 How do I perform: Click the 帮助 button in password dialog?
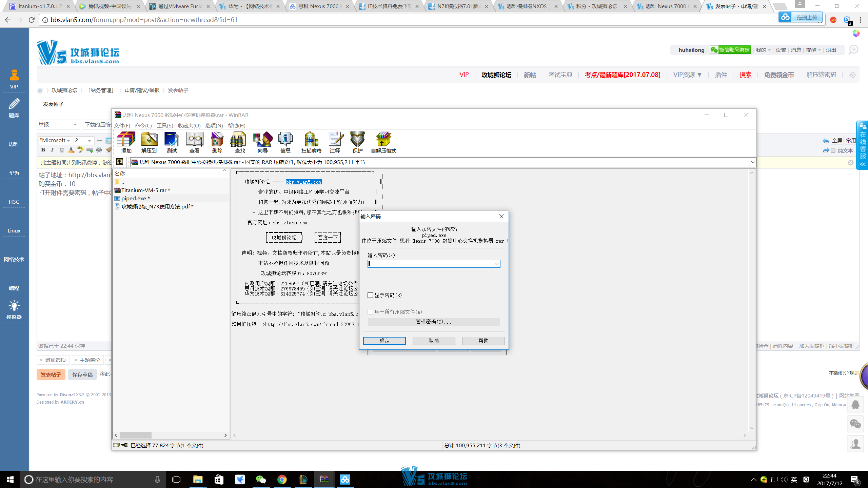point(483,341)
